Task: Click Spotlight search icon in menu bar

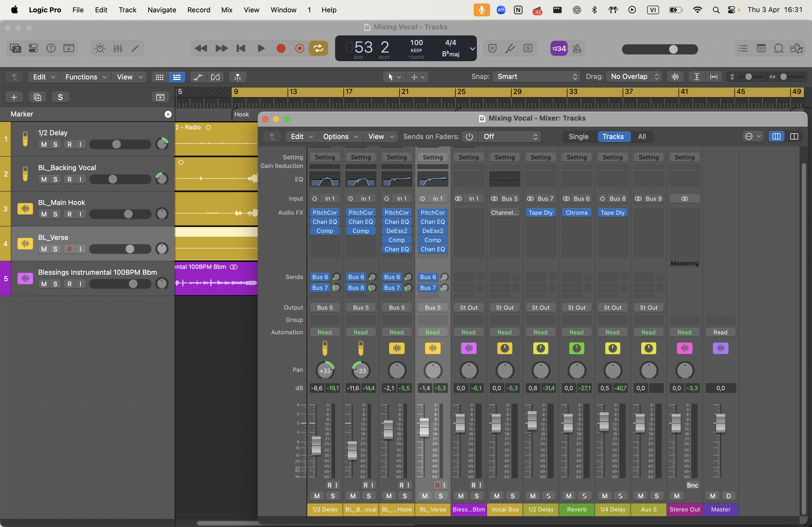Action: pos(716,10)
